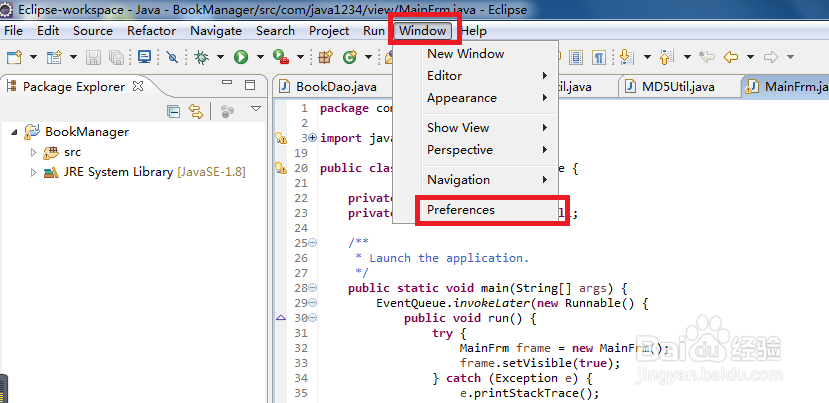The image size is (829, 403).
Task: Open the File menu
Action: (x=13, y=31)
